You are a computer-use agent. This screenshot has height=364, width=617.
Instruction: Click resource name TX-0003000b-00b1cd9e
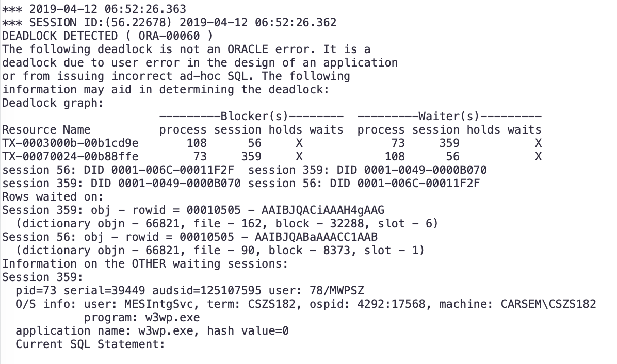70,143
